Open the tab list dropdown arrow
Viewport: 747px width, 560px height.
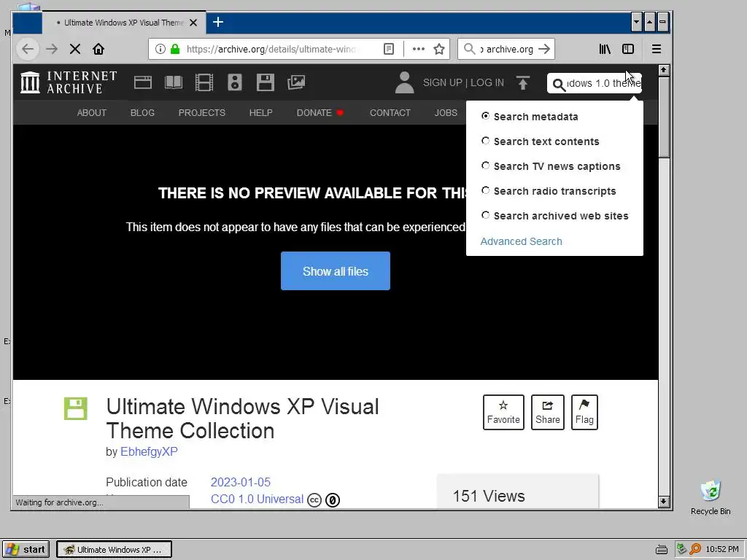click(x=636, y=22)
